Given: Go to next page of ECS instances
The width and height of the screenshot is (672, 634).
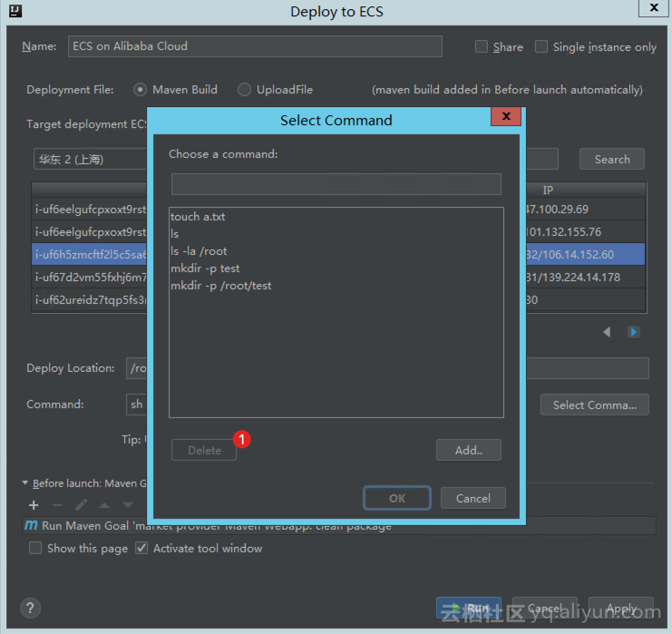Looking at the screenshot, I should click(633, 332).
